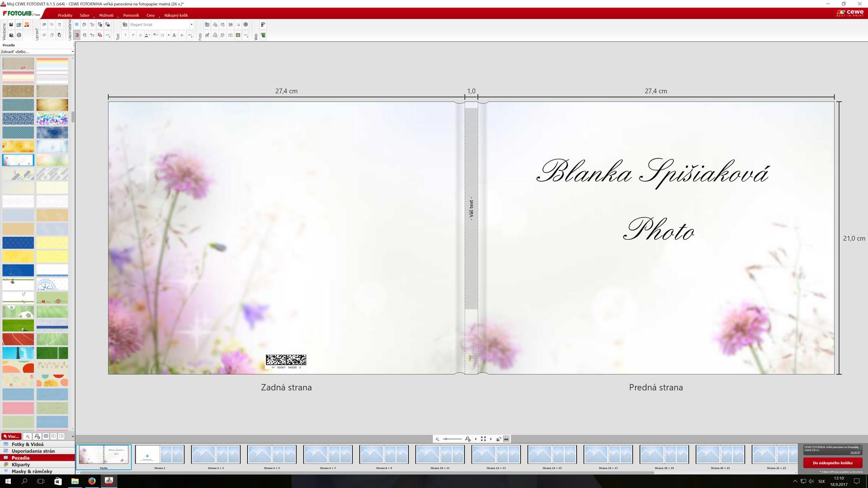The height and width of the screenshot is (488, 868).
Task: Click the red 'Viac...' button
Action: tap(11, 436)
